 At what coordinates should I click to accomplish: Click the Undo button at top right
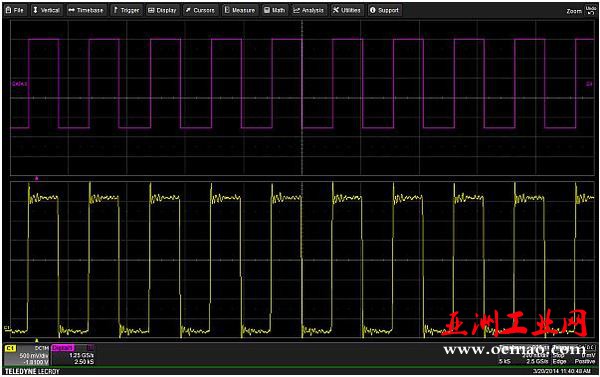591,10
